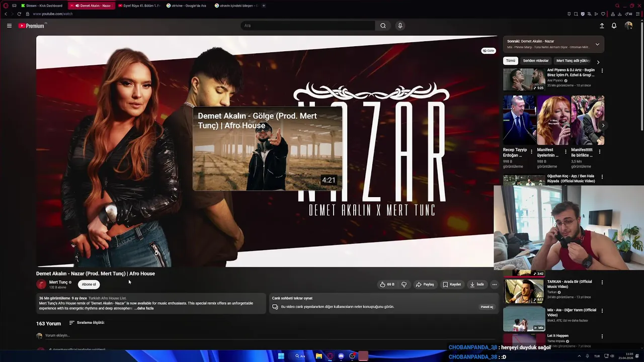This screenshot has height=362, width=644.
Task: Open Let It Happen video title
Action: coord(558,336)
